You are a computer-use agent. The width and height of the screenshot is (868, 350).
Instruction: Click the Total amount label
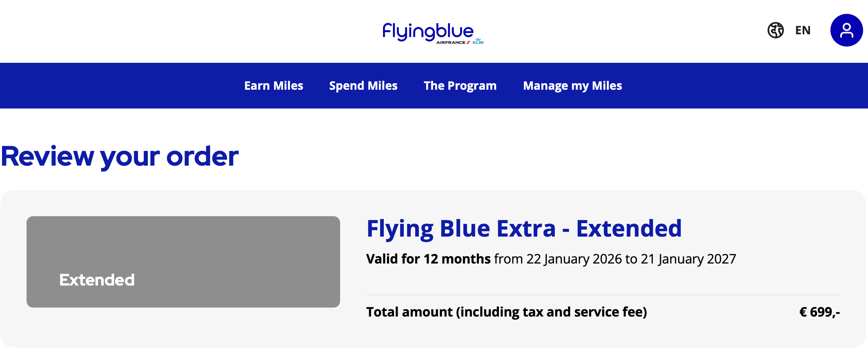click(506, 312)
